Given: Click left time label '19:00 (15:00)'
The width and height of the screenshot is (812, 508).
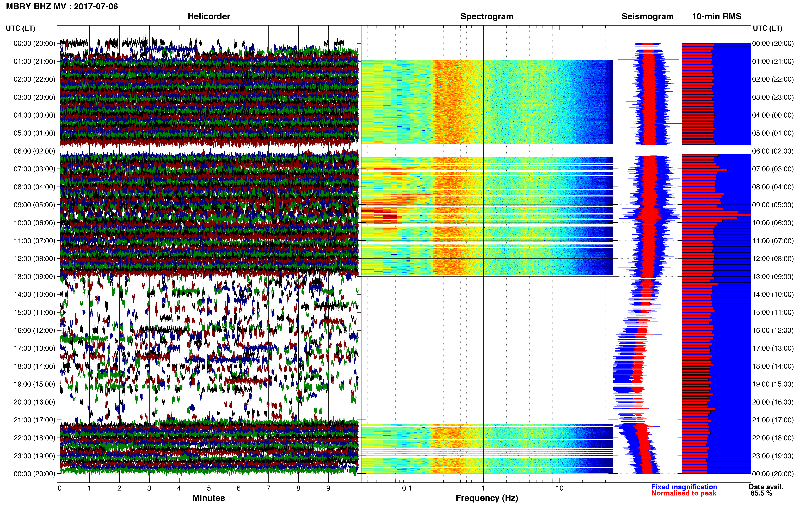Looking at the screenshot, I should coord(34,384).
